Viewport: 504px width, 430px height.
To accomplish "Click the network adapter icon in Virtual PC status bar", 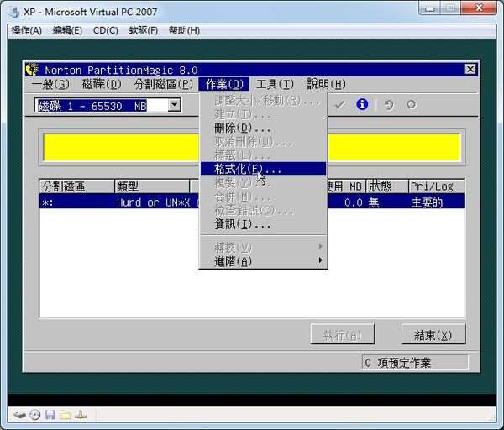I will point(81,415).
